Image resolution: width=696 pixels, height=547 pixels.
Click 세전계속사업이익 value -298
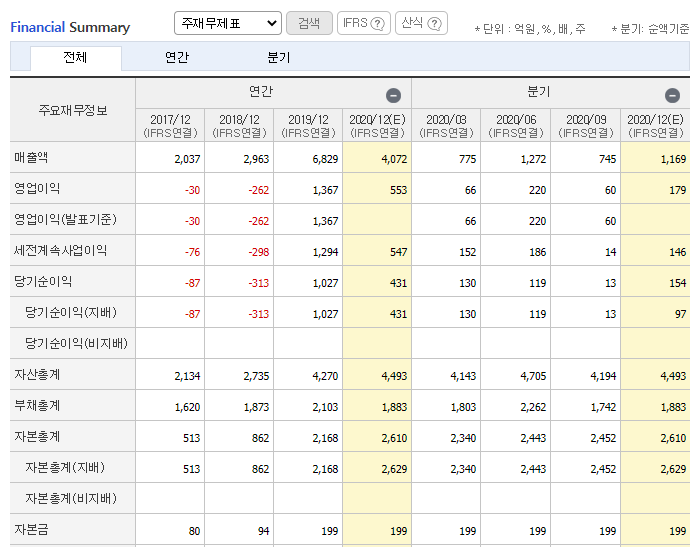(x=259, y=252)
